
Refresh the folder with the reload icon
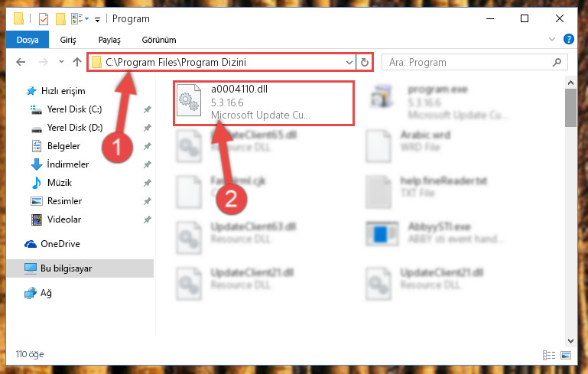365,62
